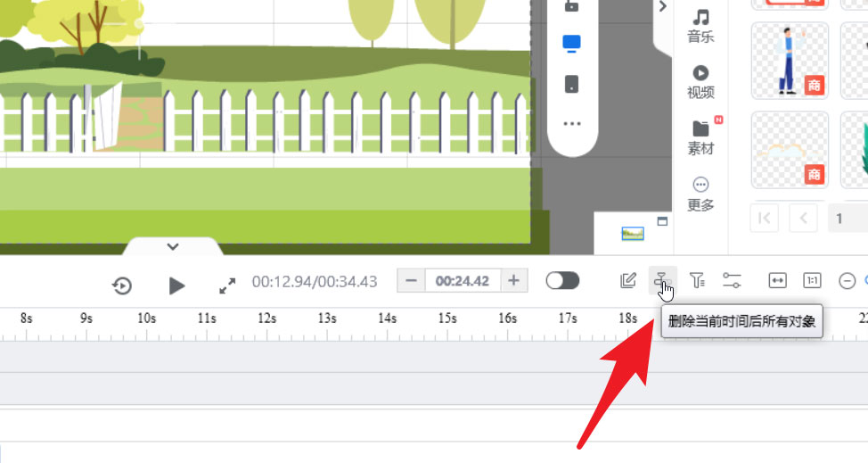This screenshot has width=868, height=463.
Task: Click the 10s mark on timeline ruler
Action: pyautogui.click(x=147, y=318)
